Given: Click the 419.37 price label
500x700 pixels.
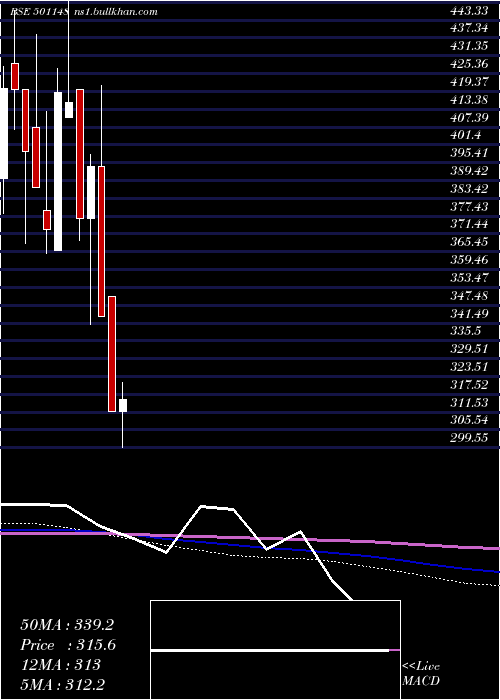Looking at the screenshot, I should [x=469, y=82].
